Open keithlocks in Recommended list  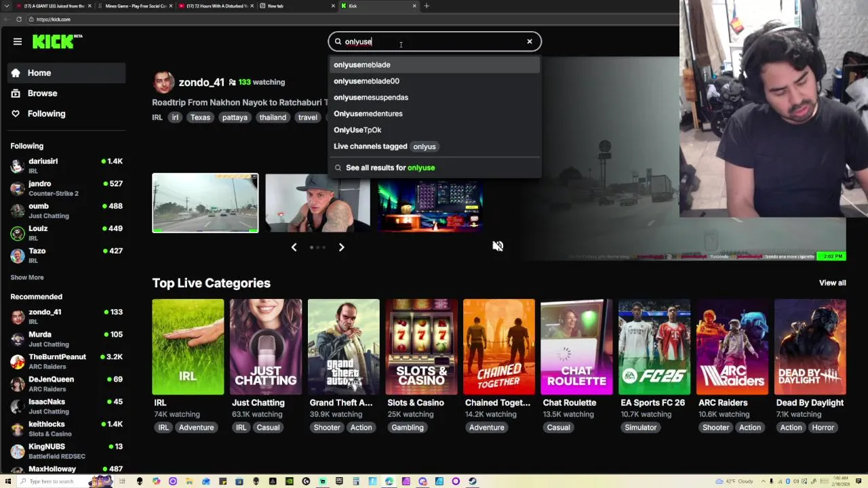(66, 428)
